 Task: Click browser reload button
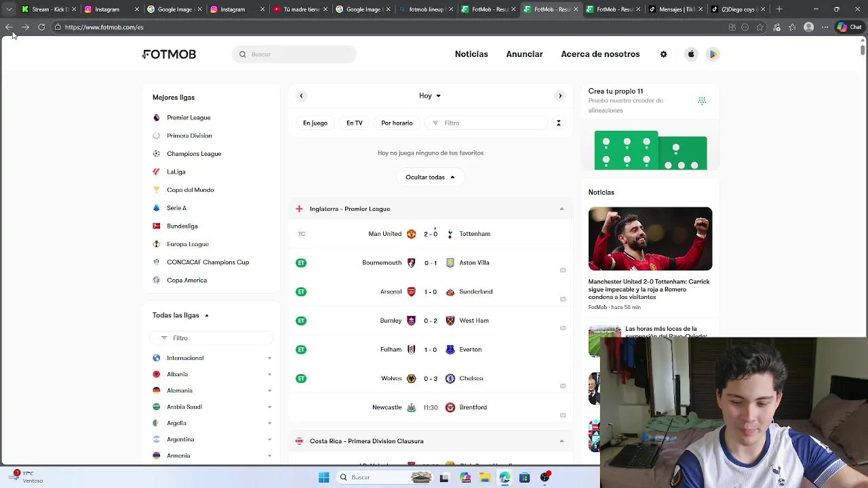(41, 27)
